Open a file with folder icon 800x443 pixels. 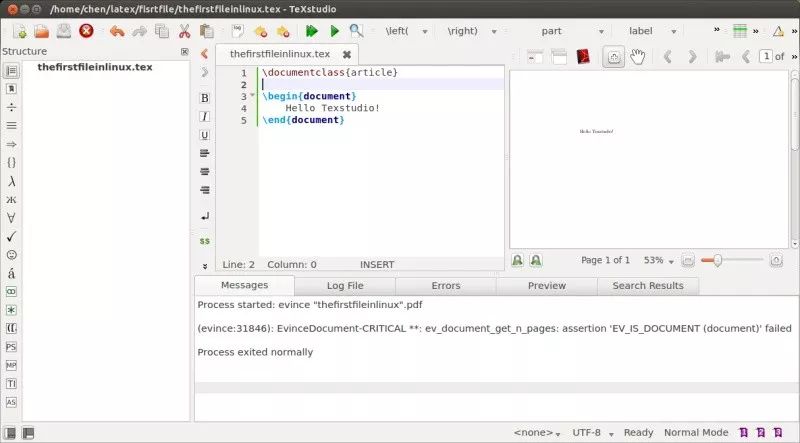pos(42,31)
